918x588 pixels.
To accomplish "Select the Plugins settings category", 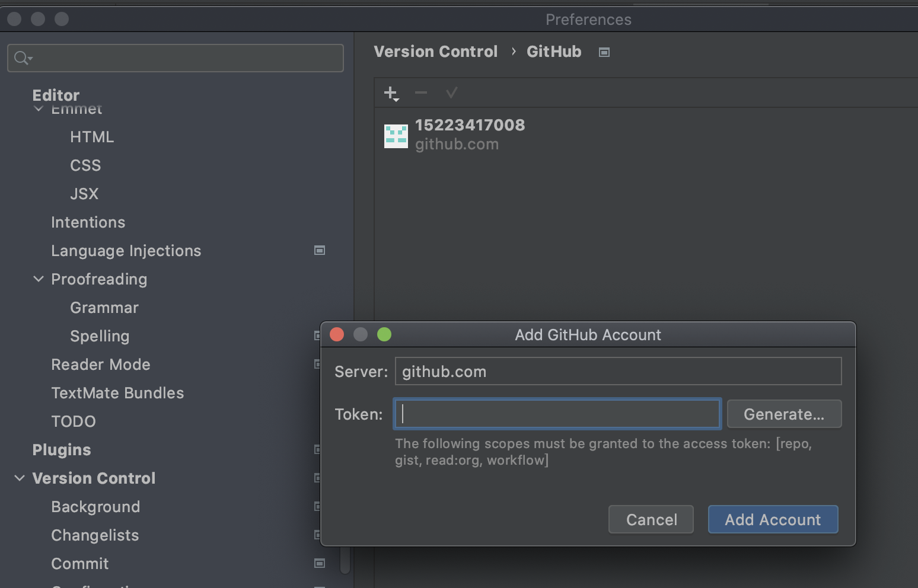I will coord(62,450).
